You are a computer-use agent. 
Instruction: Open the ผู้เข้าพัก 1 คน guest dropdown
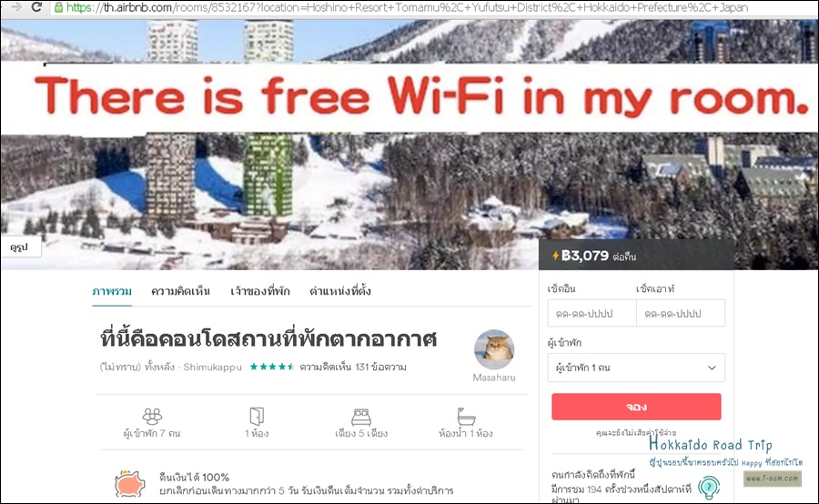[636, 368]
